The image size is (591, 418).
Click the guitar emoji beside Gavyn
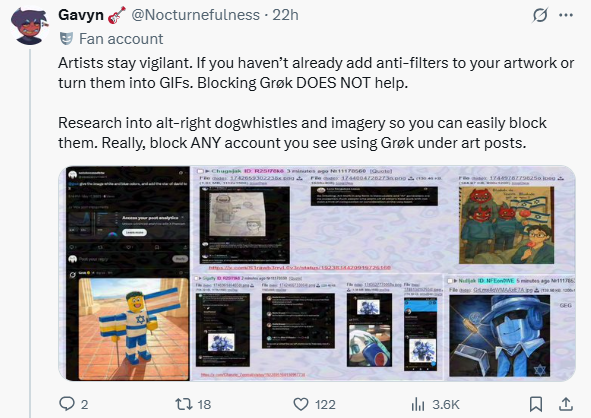[x=117, y=15]
